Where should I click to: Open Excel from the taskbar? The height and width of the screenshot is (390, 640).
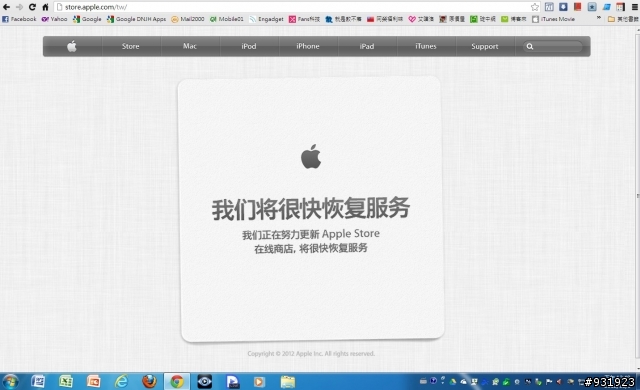66,381
